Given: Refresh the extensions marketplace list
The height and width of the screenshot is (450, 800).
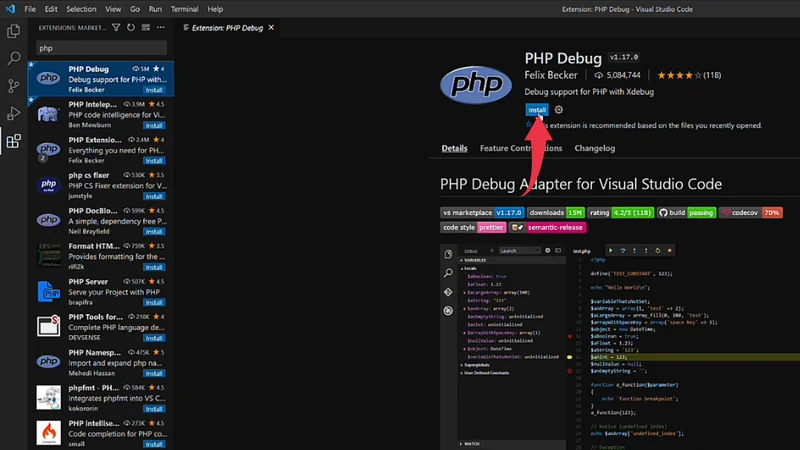Looking at the screenshot, I should [131, 28].
